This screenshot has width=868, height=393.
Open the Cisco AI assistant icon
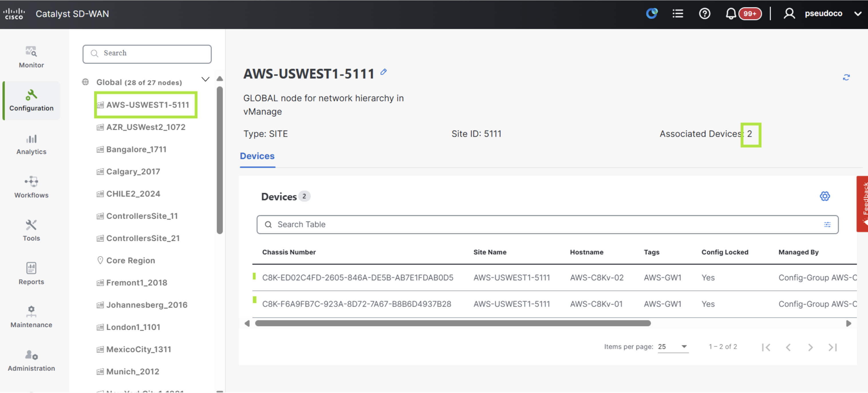coord(652,13)
